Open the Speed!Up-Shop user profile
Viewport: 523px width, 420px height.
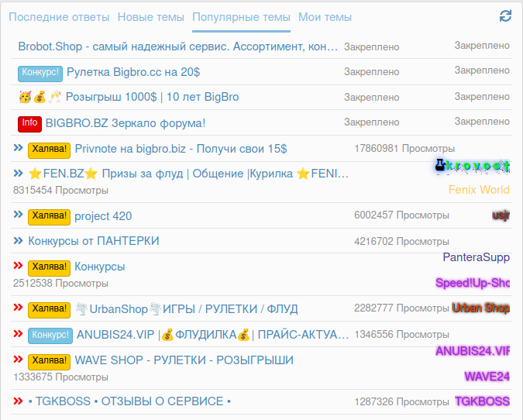click(473, 283)
